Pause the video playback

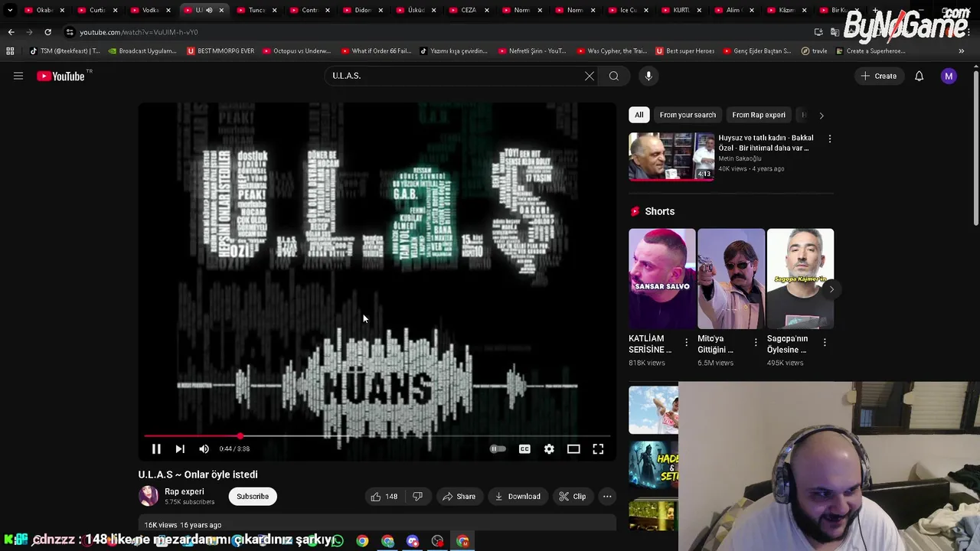coord(156,449)
